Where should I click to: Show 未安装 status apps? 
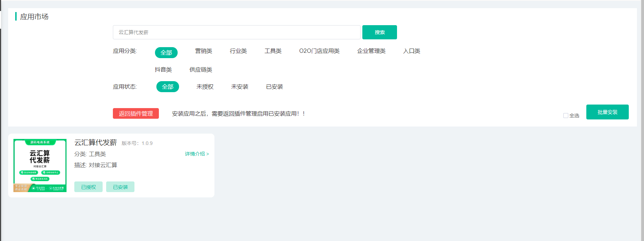tap(240, 87)
